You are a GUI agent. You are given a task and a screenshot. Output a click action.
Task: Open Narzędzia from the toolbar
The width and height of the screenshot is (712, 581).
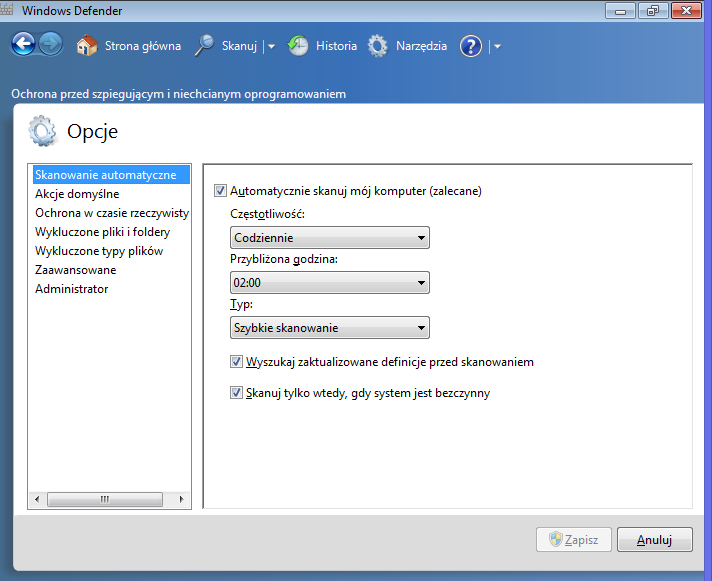click(x=421, y=46)
